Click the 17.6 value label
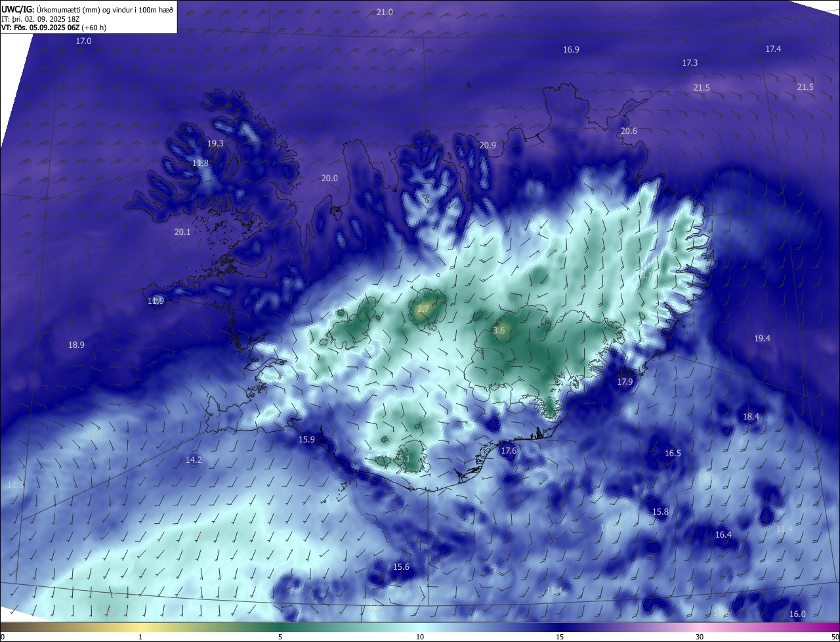840x642 pixels. (509, 451)
